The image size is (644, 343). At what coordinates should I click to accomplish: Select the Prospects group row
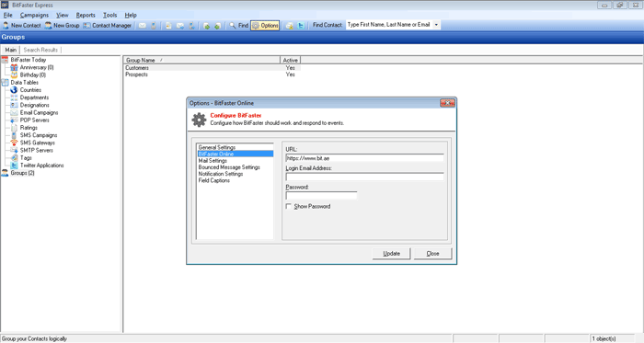(x=212, y=74)
